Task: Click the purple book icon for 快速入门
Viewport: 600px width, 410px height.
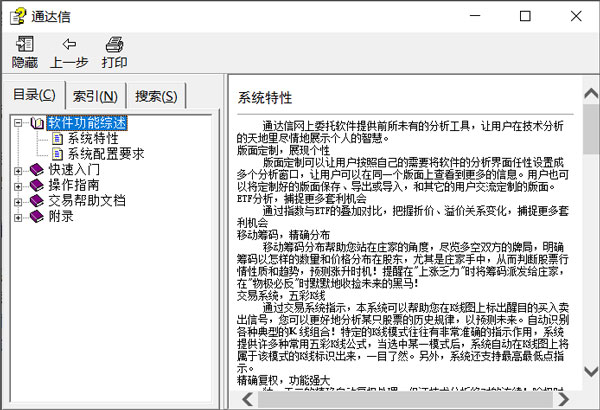Action: 37,170
